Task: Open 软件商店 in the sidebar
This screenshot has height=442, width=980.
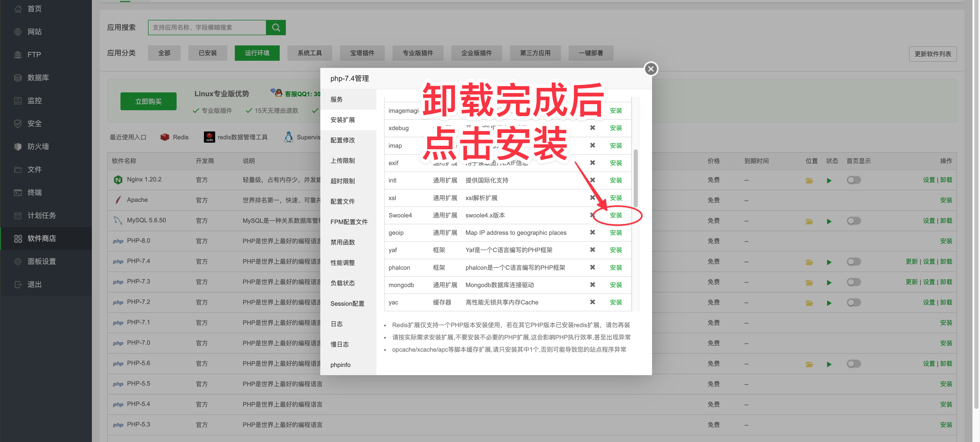Action: (x=46, y=239)
